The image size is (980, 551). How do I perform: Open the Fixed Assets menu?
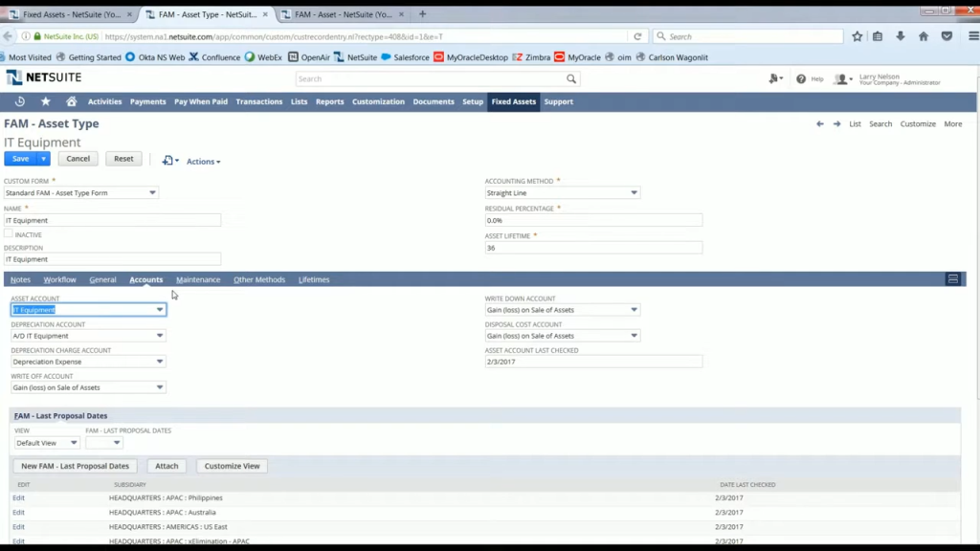513,101
